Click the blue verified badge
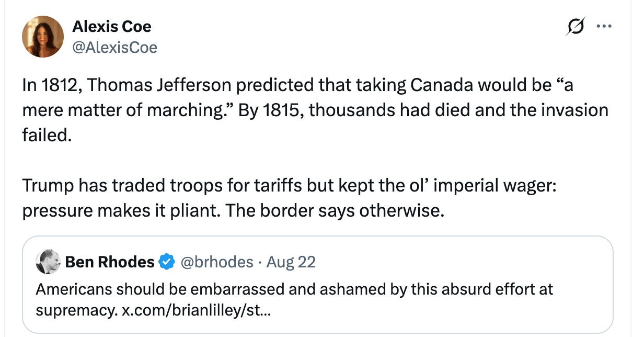The image size is (644, 337). [x=166, y=262]
